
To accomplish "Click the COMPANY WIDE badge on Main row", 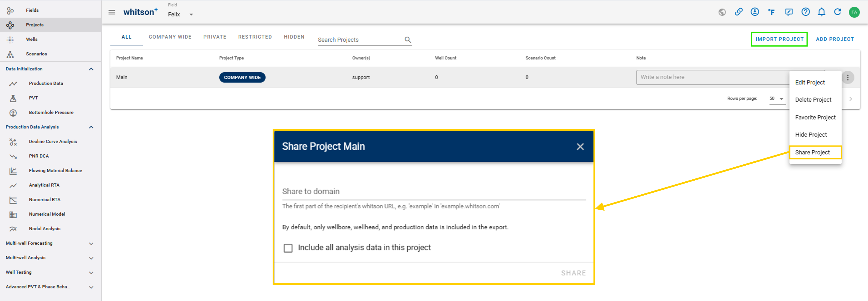I will click(242, 78).
